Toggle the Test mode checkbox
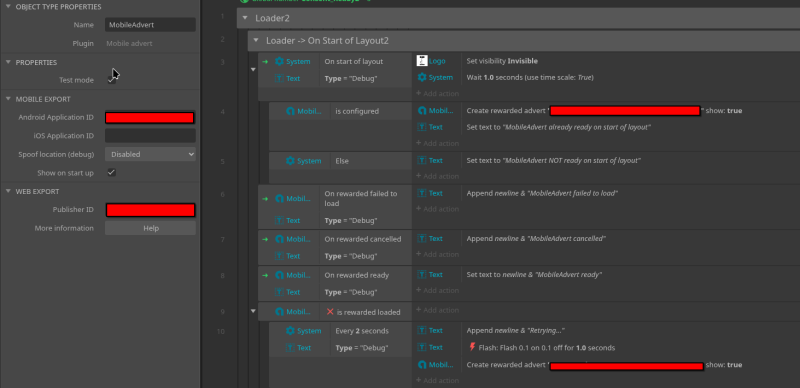Screen dimensions: 800x388 point(111,80)
